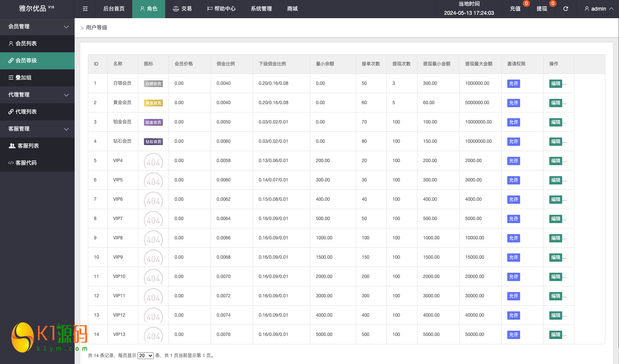The image size is (619, 364).
Task: Click the 白银会员 level icon image
Action: (153, 84)
